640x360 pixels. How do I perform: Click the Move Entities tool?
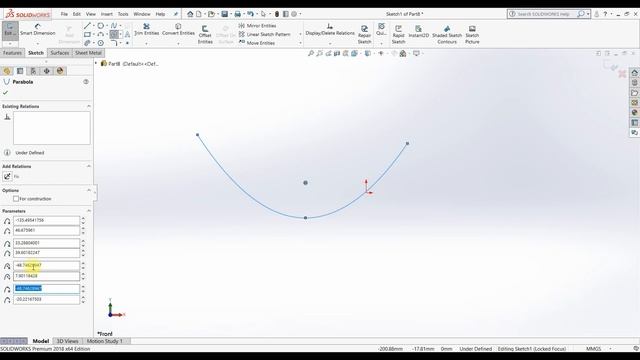point(257,43)
